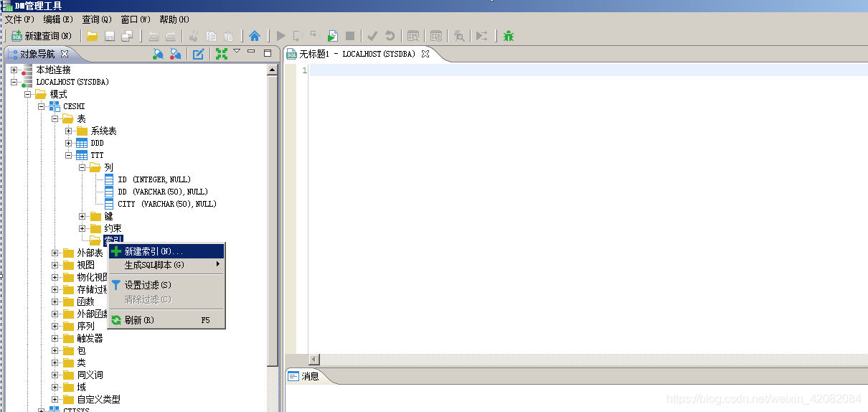Open the navigator view menu triangle
The height and width of the screenshot is (412, 868).
click(x=237, y=52)
